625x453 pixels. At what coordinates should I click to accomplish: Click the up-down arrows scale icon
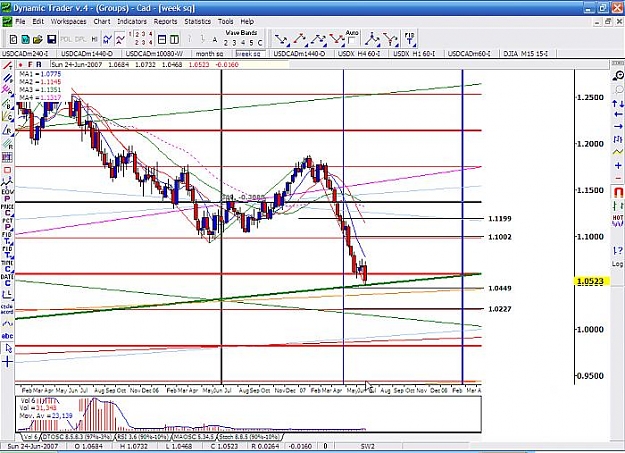(618, 104)
